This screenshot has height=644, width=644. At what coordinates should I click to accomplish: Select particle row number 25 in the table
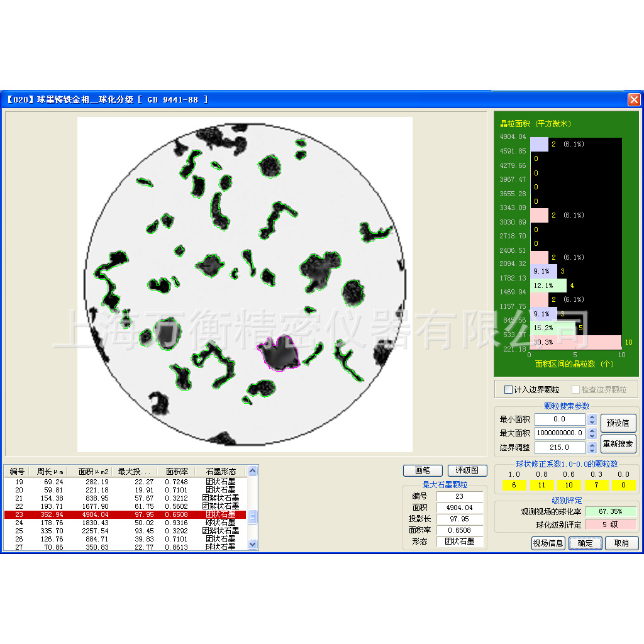[125, 531]
